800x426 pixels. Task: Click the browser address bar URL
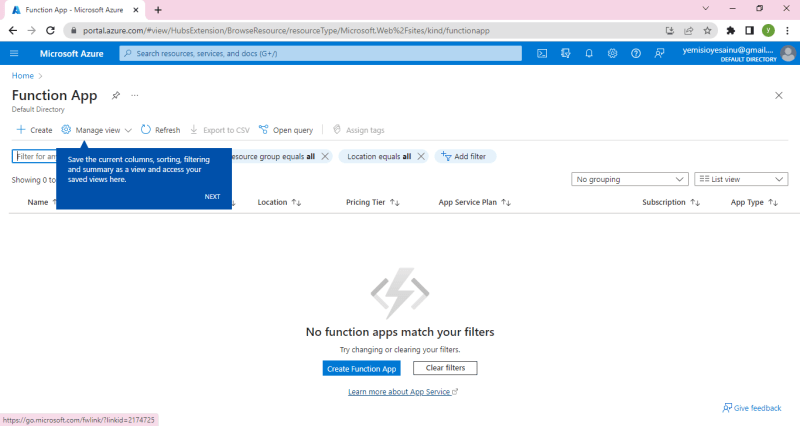point(286,31)
